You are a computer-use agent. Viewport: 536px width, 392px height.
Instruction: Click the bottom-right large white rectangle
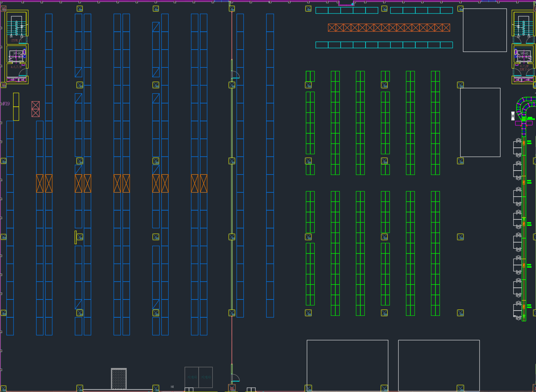coord(439,365)
